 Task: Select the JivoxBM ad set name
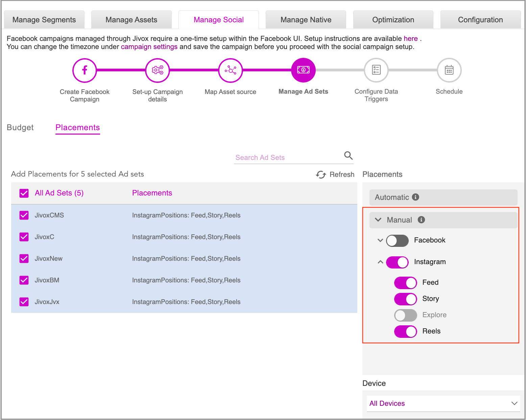point(47,280)
